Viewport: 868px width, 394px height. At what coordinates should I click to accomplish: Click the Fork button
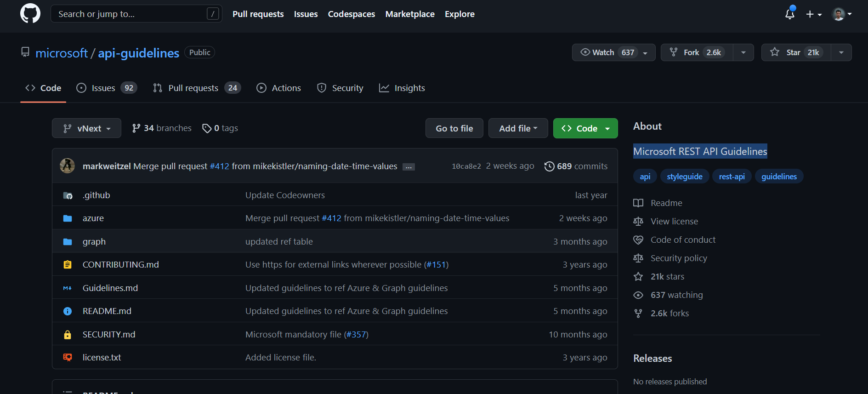[x=697, y=52]
